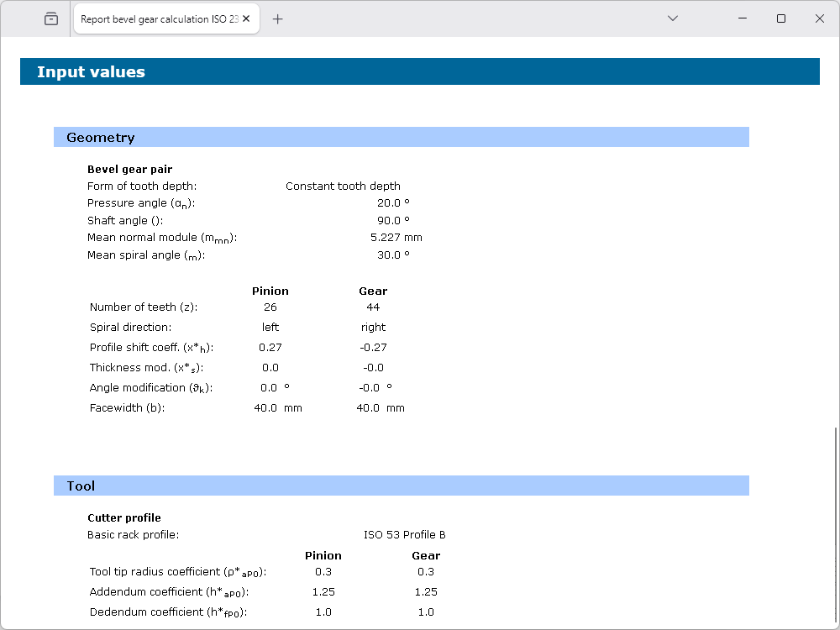Image resolution: width=840 pixels, height=630 pixels.
Task: Close the bevel gear report tab
Action: click(x=248, y=18)
